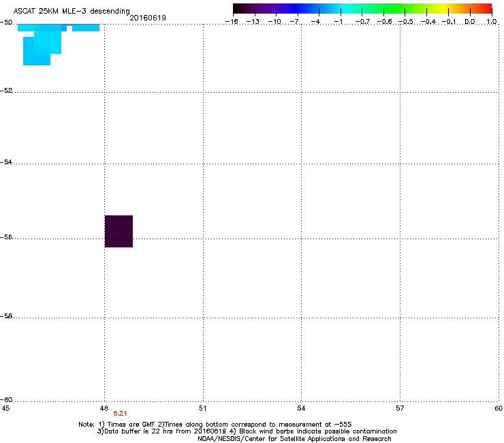Click the longitude label 54
The image size is (504, 443).
(x=301, y=408)
